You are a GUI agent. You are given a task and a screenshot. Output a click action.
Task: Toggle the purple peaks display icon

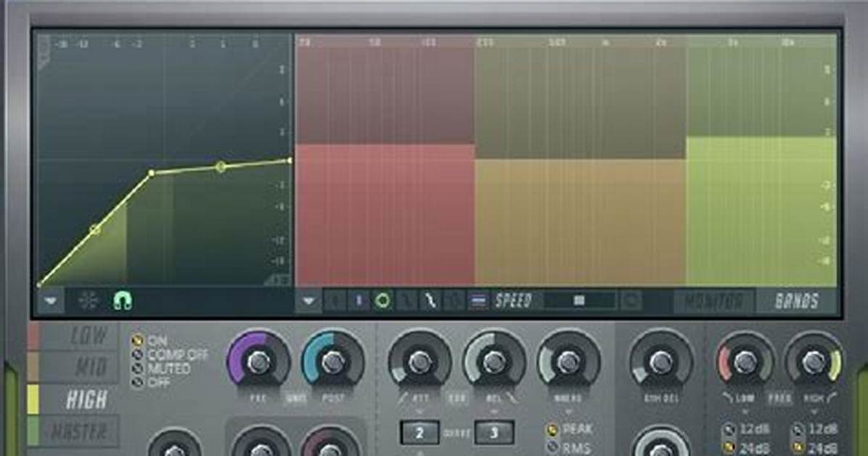click(359, 301)
